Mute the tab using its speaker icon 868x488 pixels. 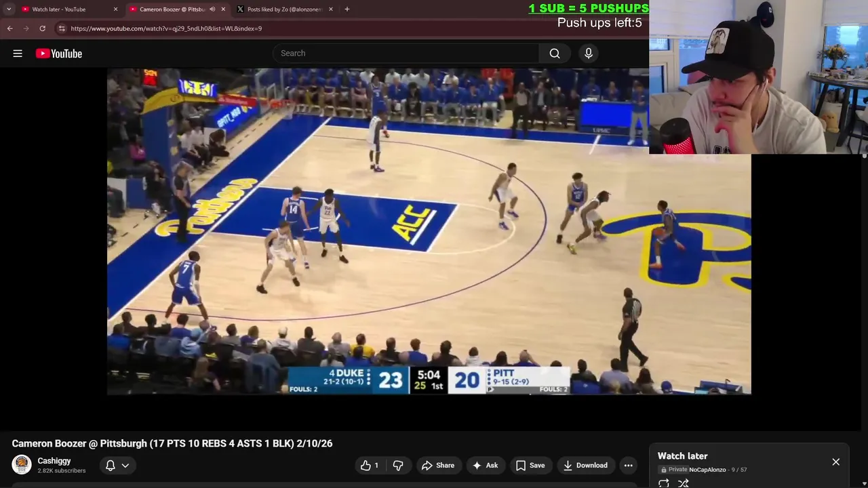212,9
